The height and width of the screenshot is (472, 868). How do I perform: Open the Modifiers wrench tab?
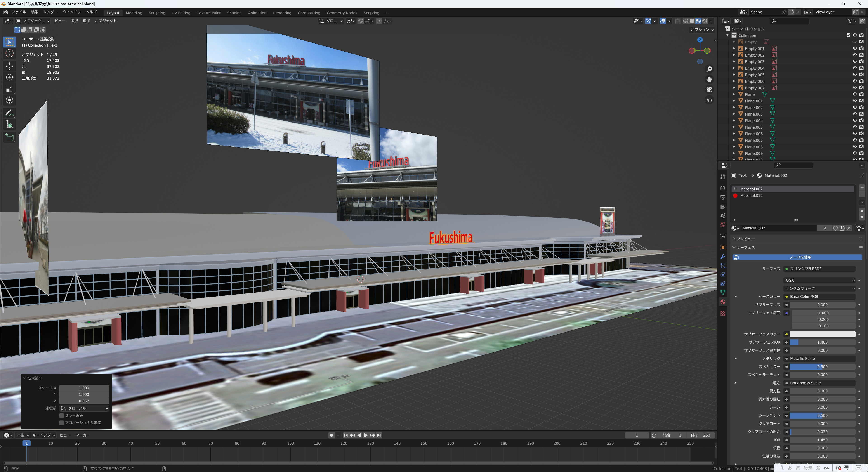click(x=723, y=257)
